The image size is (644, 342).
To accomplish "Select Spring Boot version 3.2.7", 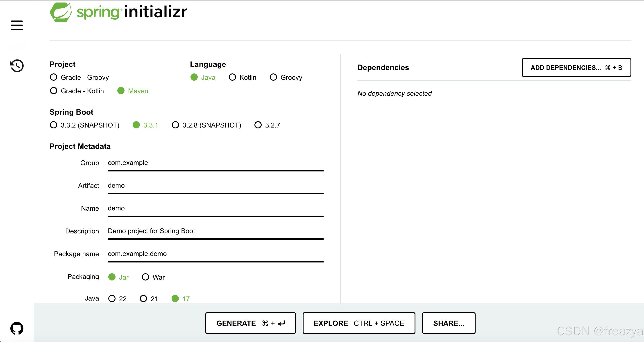I will pyautogui.click(x=258, y=125).
